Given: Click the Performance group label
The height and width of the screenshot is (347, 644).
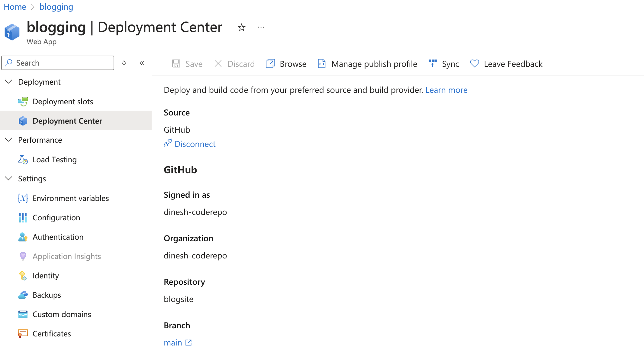Looking at the screenshot, I should pos(40,140).
